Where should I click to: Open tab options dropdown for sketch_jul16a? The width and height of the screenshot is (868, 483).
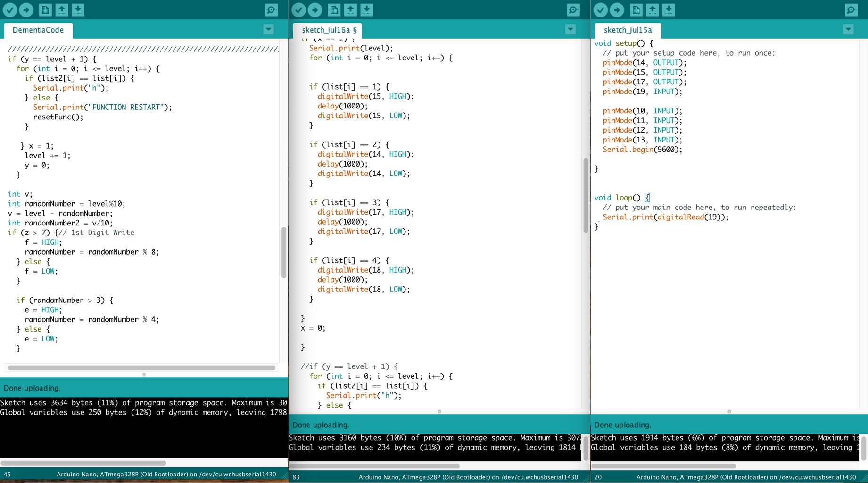(570, 30)
